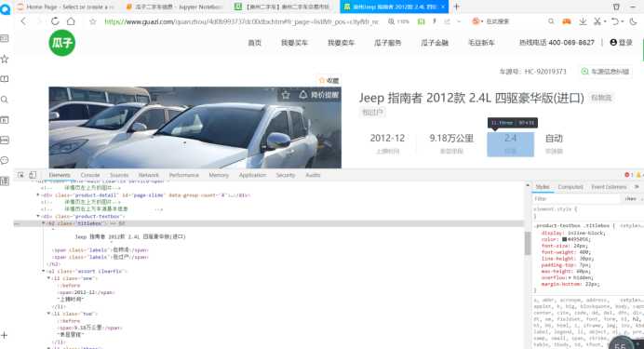Open the DevTools Sources tab
The image size is (644, 349).
(x=119, y=175)
